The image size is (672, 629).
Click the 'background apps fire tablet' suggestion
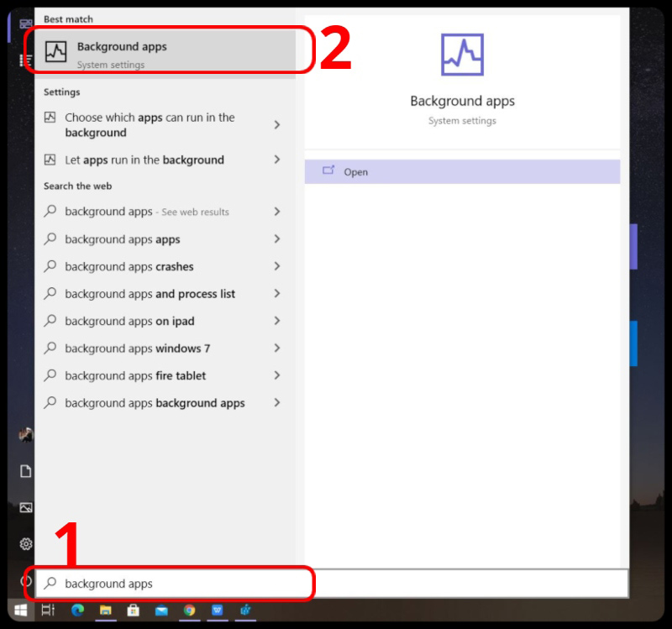coord(134,375)
